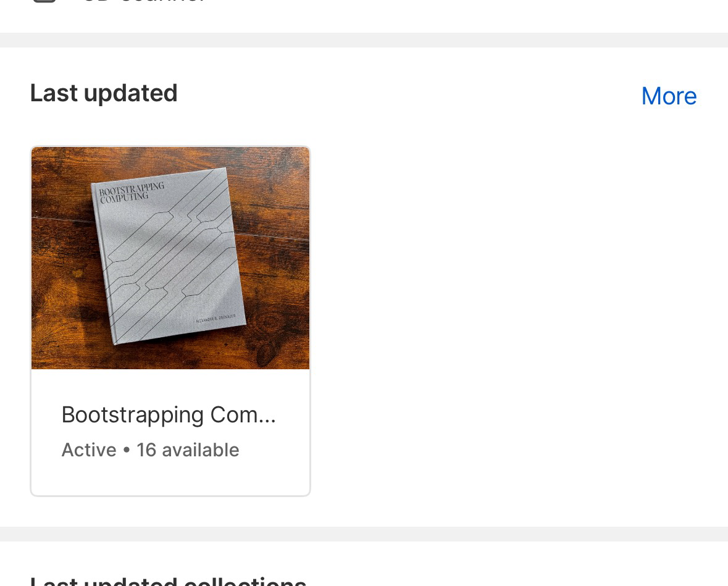Tap the cut-off scanner label at the top
This screenshot has width=728, height=586.
pos(144,1)
